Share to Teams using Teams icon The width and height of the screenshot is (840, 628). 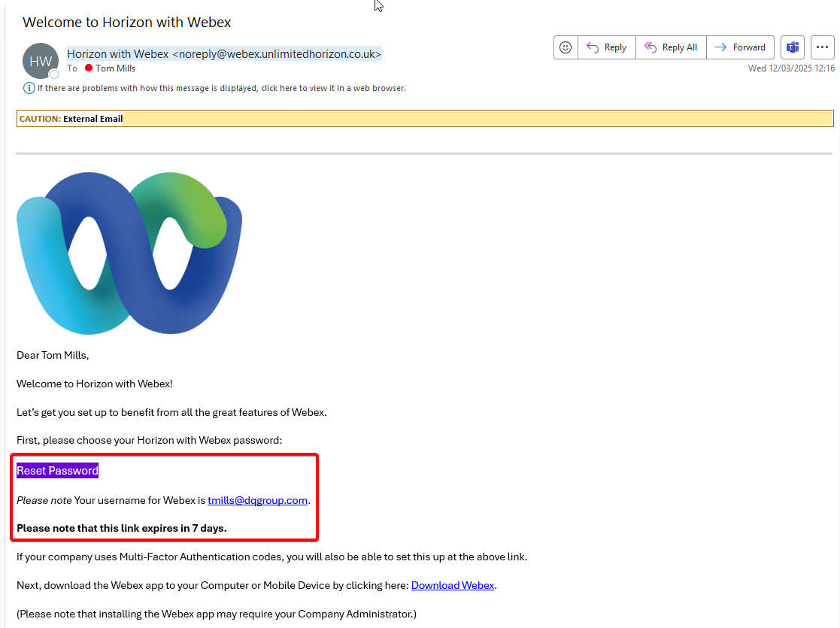[x=793, y=47]
